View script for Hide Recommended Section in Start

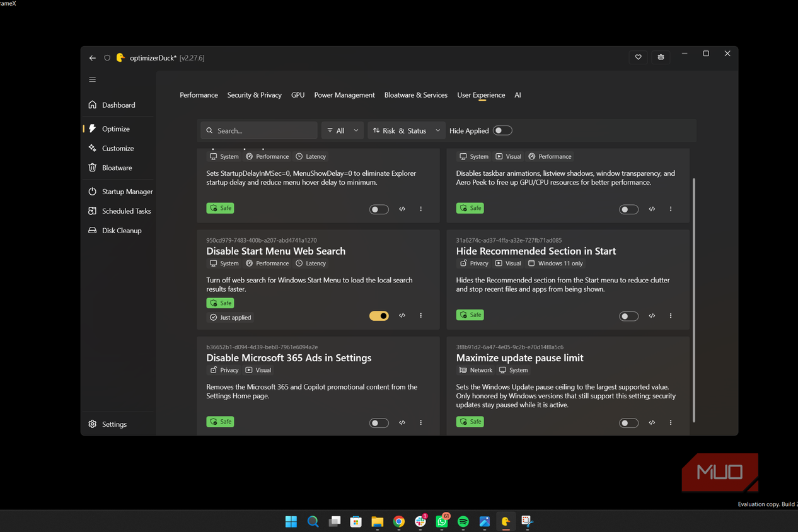[x=652, y=316]
